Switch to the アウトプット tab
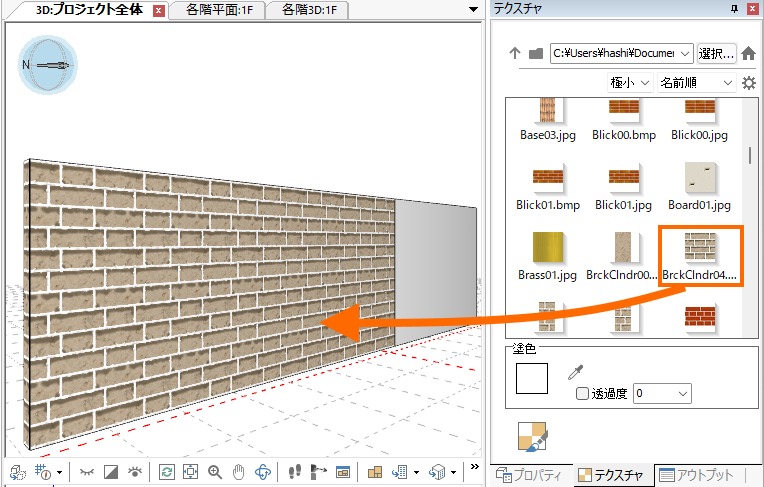This screenshot has width=764, height=487. point(696,475)
